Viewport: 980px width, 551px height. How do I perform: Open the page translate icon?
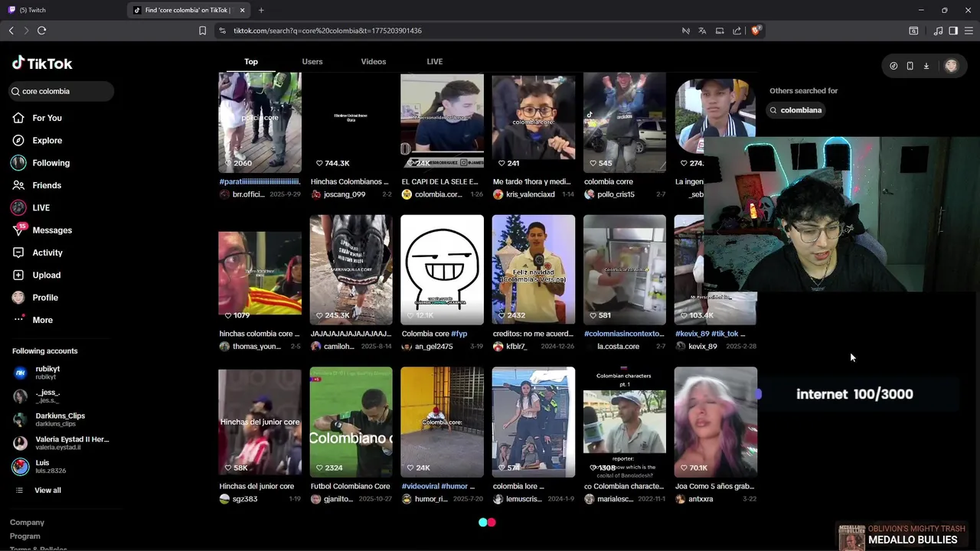(x=702, y=31)
